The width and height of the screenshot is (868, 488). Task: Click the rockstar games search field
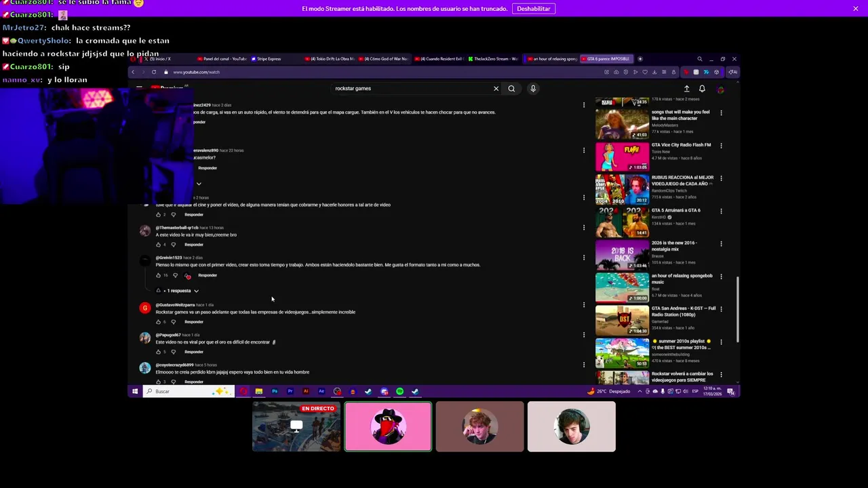(410, 88)
